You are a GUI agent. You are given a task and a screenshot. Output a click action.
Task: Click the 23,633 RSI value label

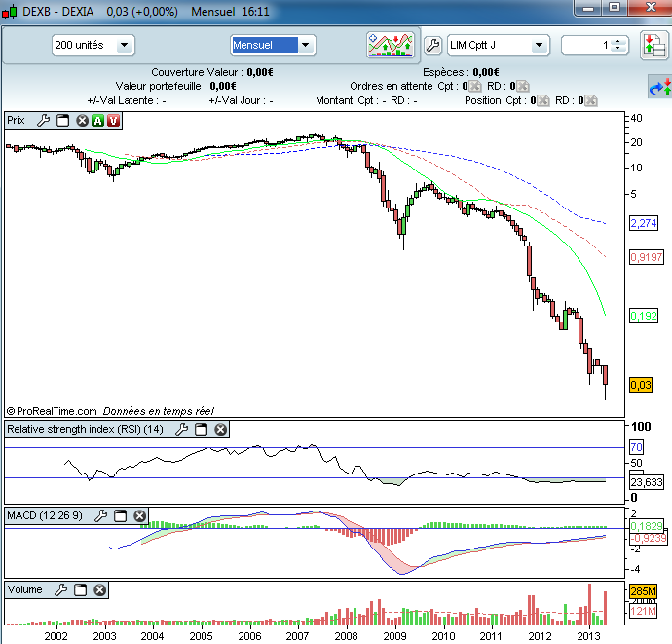[x=647, y=482]
